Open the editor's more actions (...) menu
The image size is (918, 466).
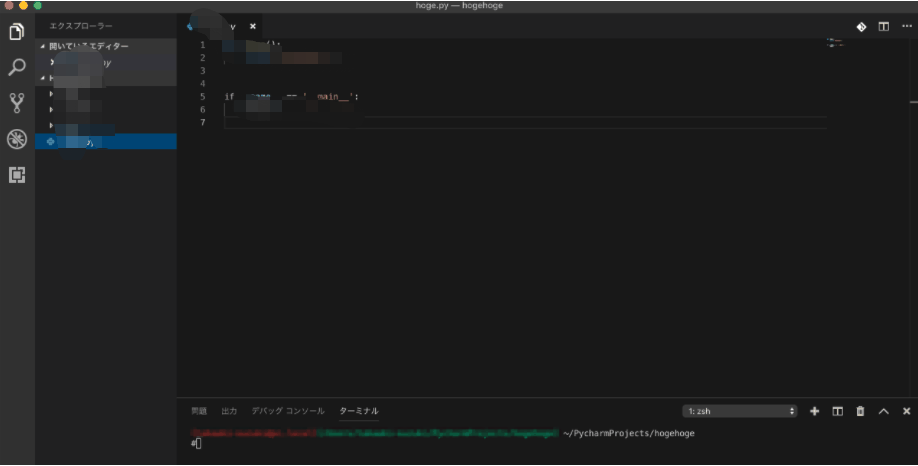[x=905, y=27]
